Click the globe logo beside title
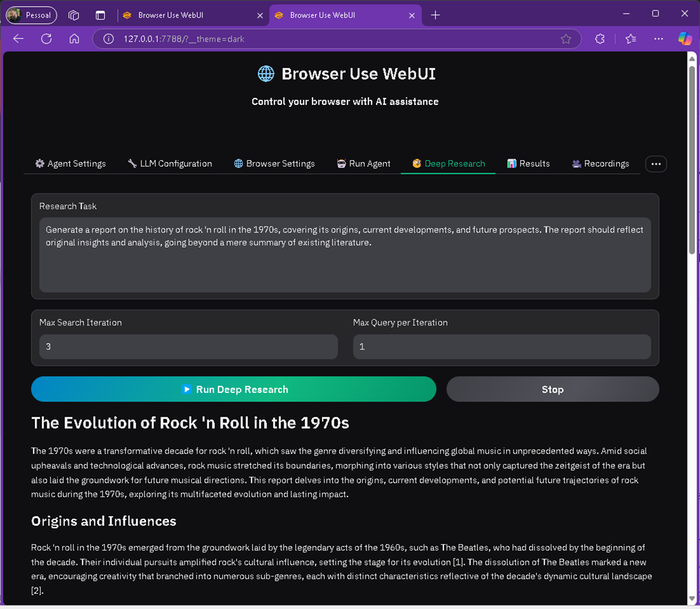 266,74
